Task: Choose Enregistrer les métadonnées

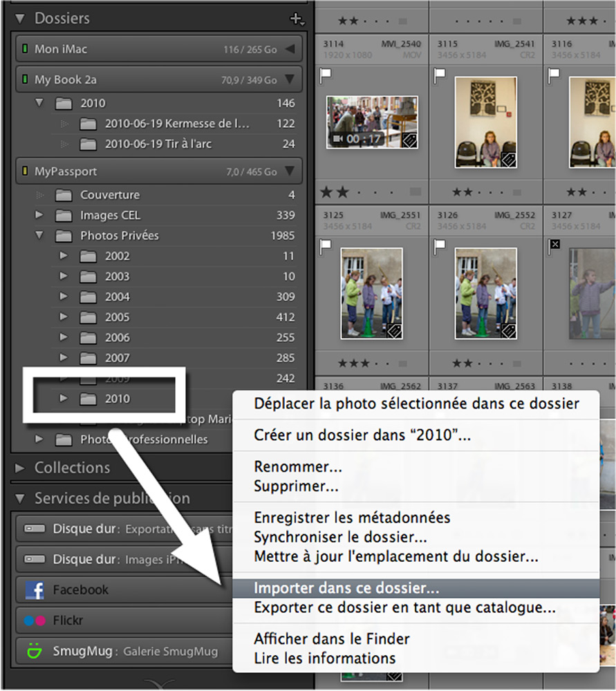Action: [416, 518]
